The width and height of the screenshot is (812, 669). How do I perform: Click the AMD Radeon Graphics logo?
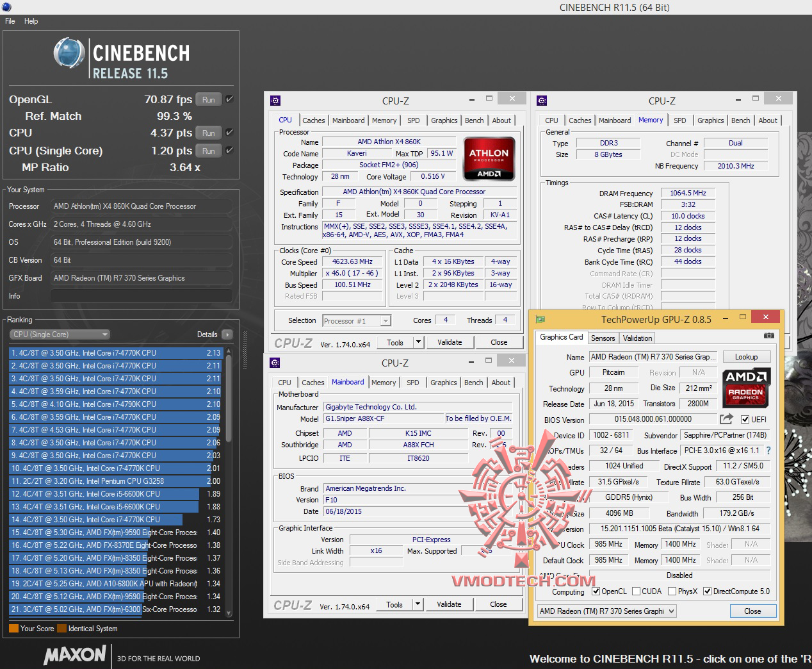[x=746, y=388]
